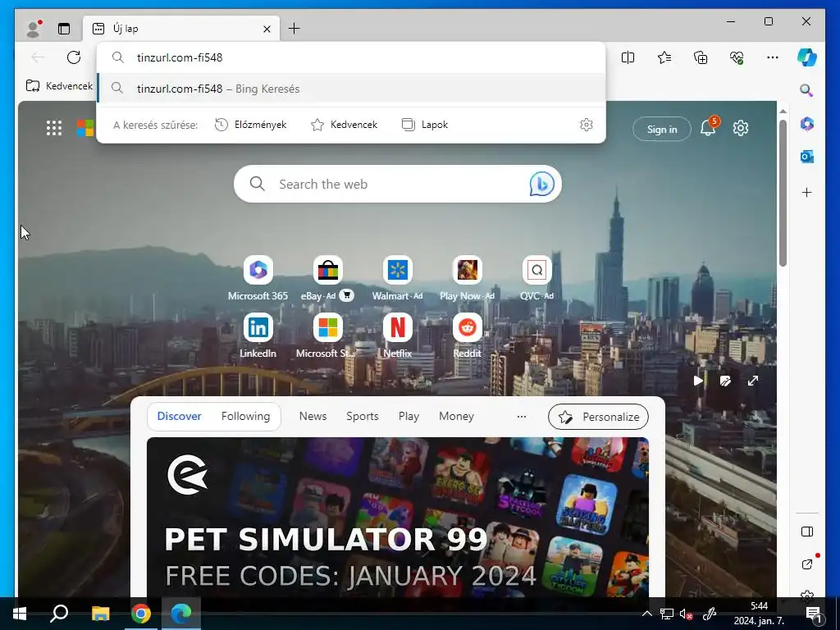Open the profile icon in title bar

click(x=34, y=29)
